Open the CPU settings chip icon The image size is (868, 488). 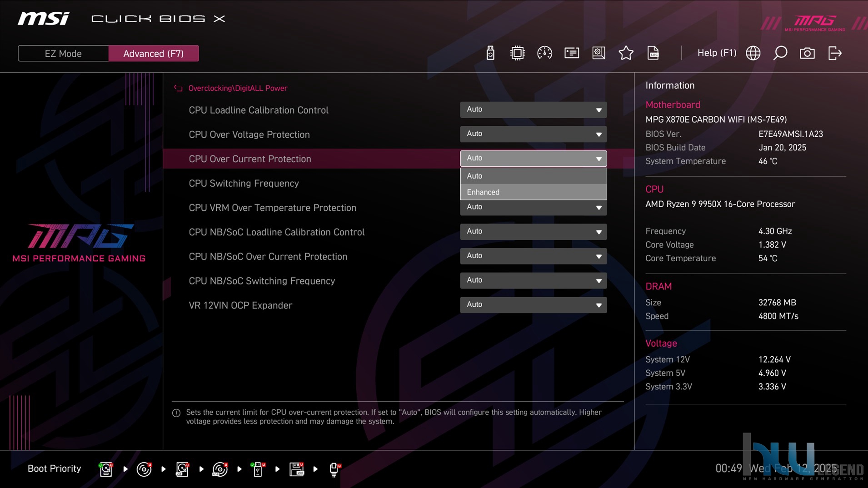click(517, 53)
